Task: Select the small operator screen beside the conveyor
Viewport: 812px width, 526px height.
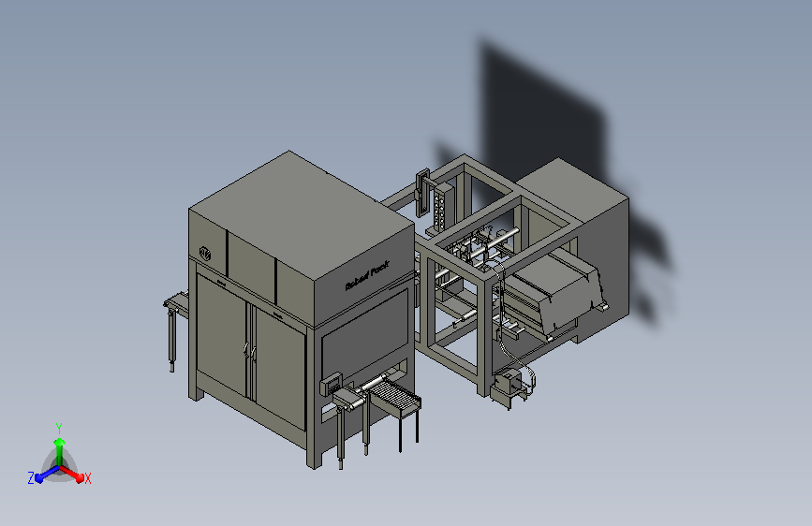Action: click(x=332, y=386)
